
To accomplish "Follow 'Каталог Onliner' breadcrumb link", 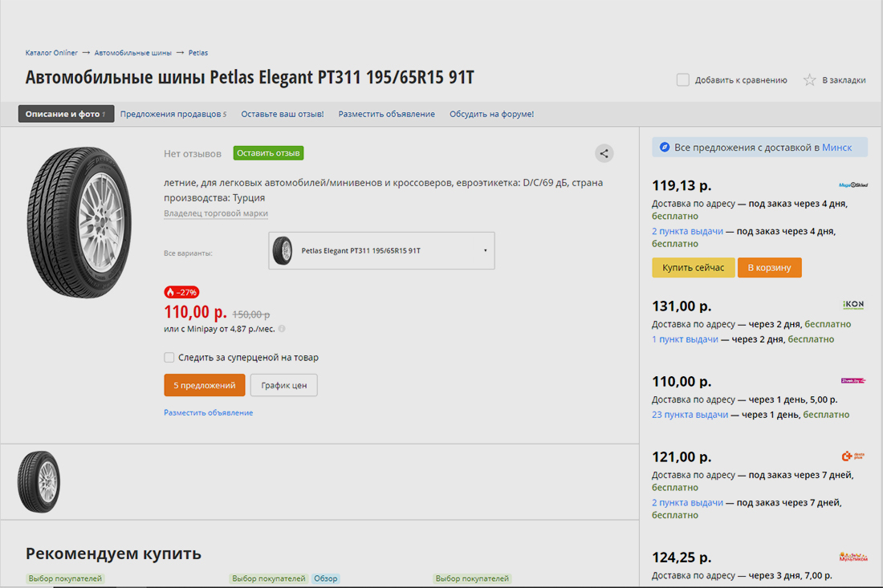I will point(51,53).
